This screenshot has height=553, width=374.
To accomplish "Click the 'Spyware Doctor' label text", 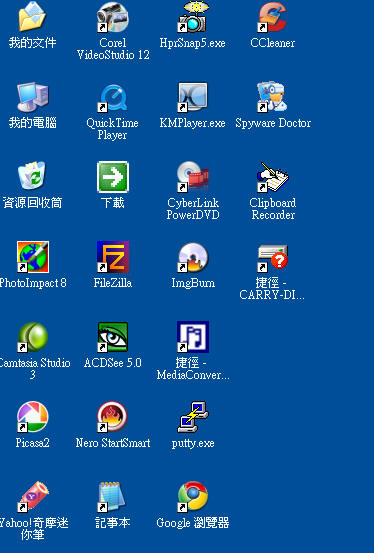I will tap(273, 123).
